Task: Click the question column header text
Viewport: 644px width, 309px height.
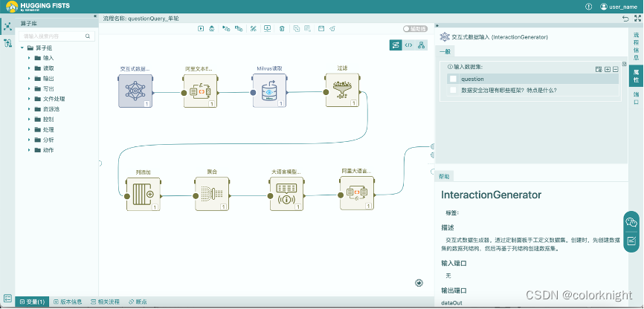Action: coord(472,79)
